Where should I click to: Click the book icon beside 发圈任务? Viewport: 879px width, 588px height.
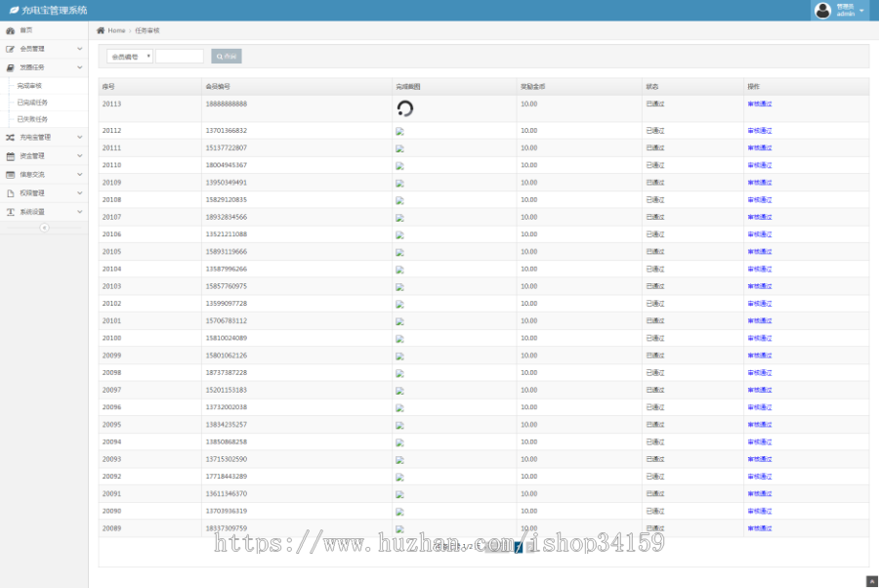pyautogui.click(x=10, y=67)
